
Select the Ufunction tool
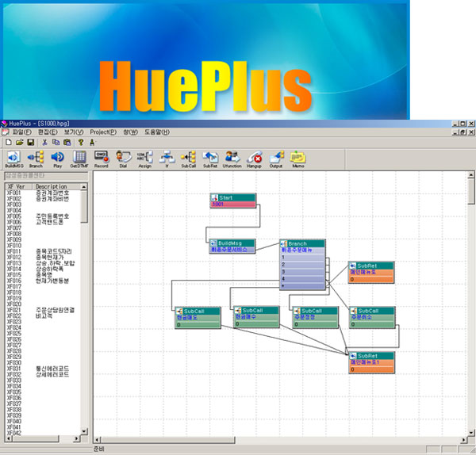click(232, 159)
